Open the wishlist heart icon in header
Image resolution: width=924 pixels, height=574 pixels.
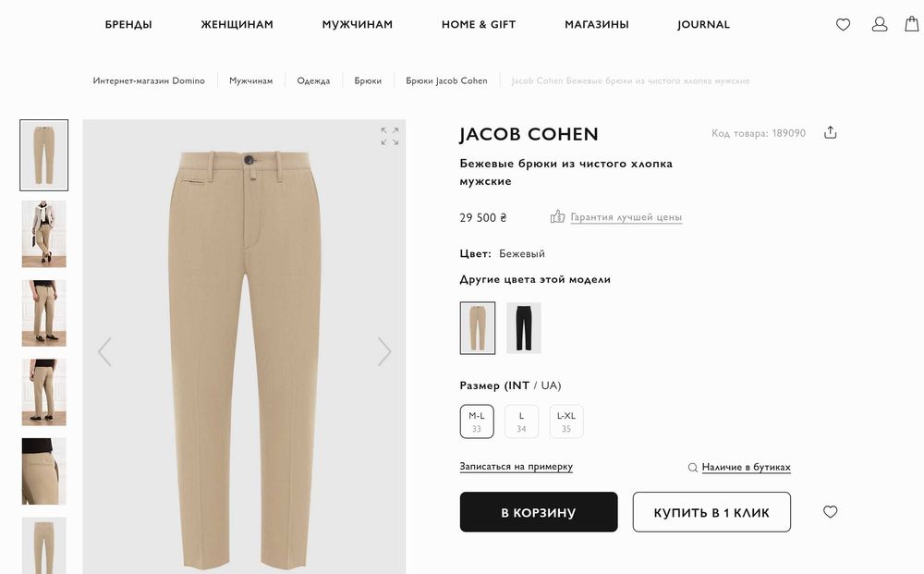pyautogui.click(x=843, y=24)
